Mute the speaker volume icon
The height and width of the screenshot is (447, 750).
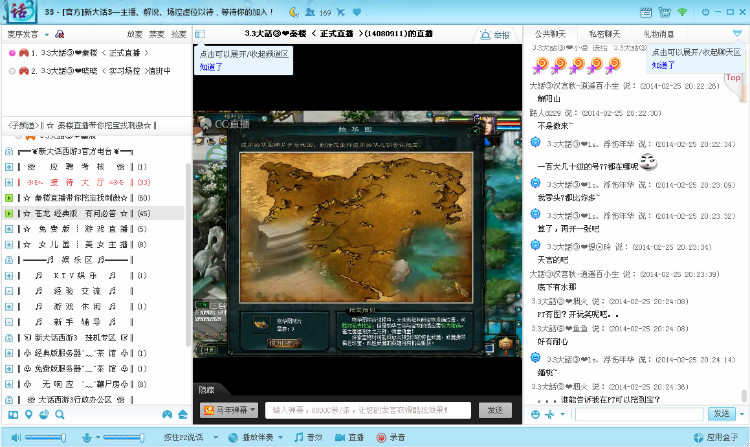(13, 438)
